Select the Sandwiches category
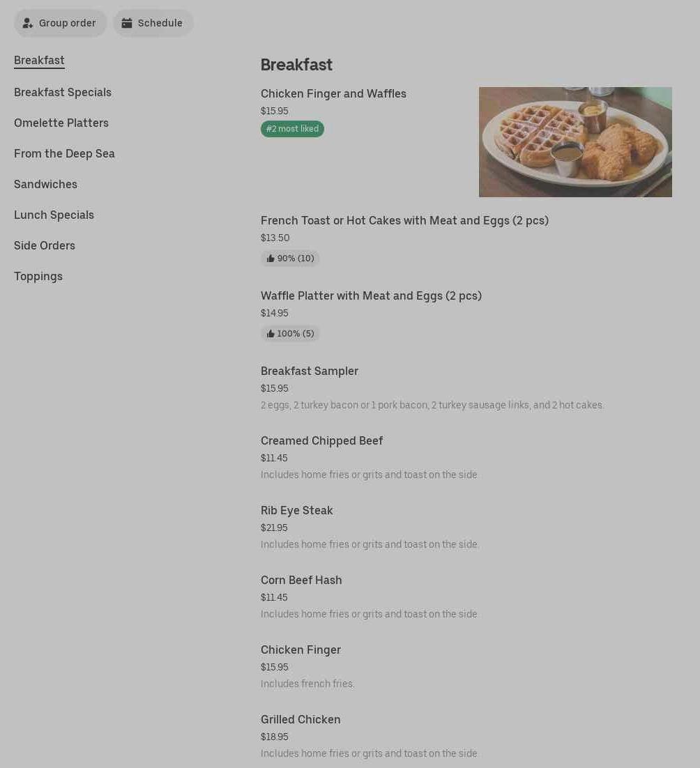This screenshot has width=700, height=768. (x=45, y=184)
